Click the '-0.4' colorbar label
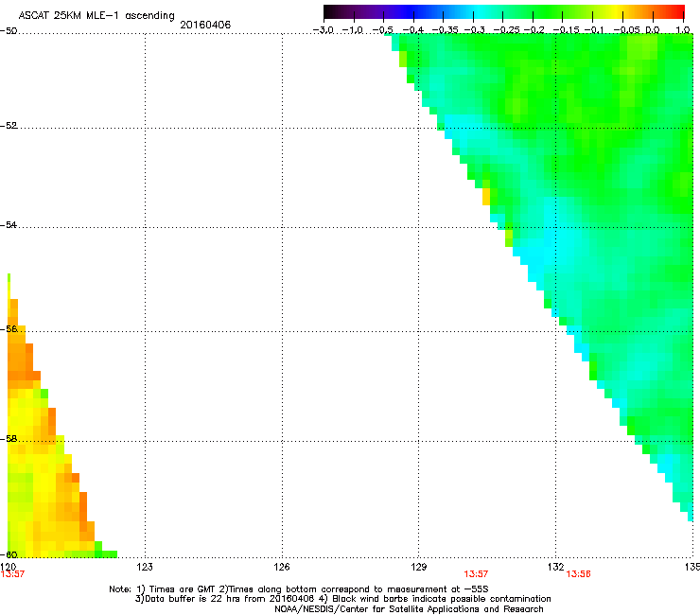The width and height of the screenshot is (700, 615). 413,30
